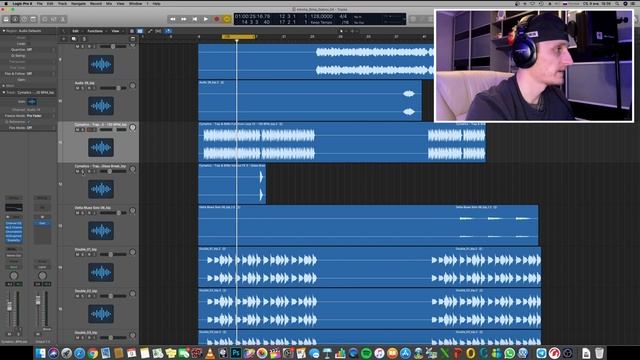Show the Toolbar via its control bar icon
This screenshot has width=640, height=360.
(x=33, y=19)
